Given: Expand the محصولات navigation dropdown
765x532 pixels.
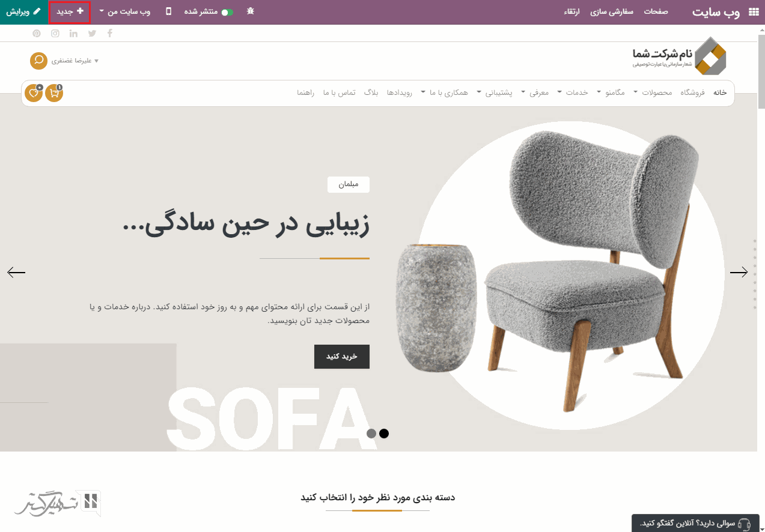Looking at the screenshot, I should click(x=654, y=92).
